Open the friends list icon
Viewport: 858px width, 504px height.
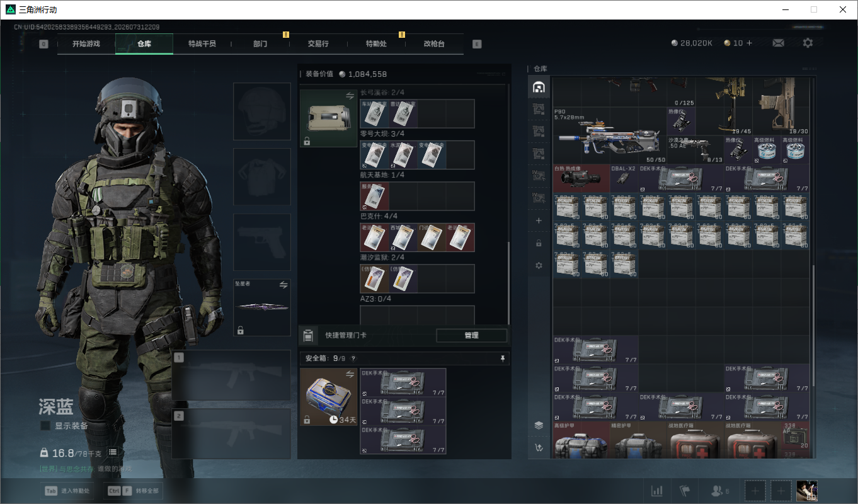tap(719, 491)
